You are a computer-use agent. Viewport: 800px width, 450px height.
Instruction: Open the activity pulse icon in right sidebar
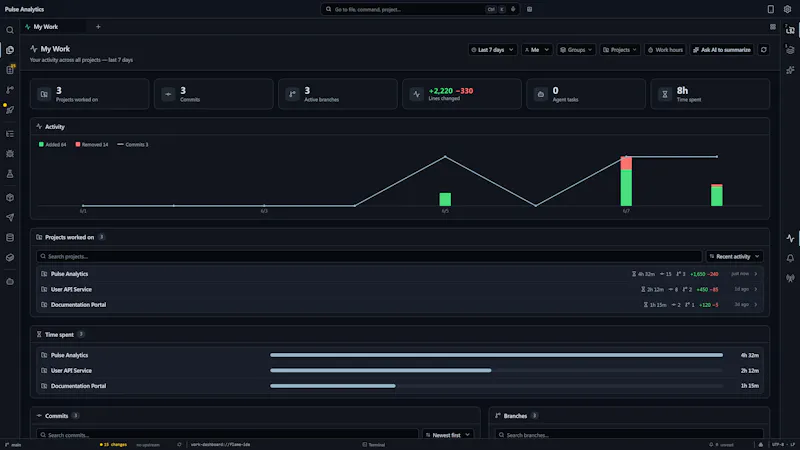point(790,238)
